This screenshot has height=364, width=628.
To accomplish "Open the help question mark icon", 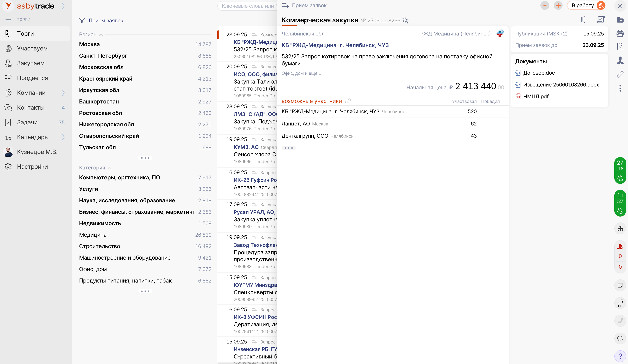I will point(620,356).
